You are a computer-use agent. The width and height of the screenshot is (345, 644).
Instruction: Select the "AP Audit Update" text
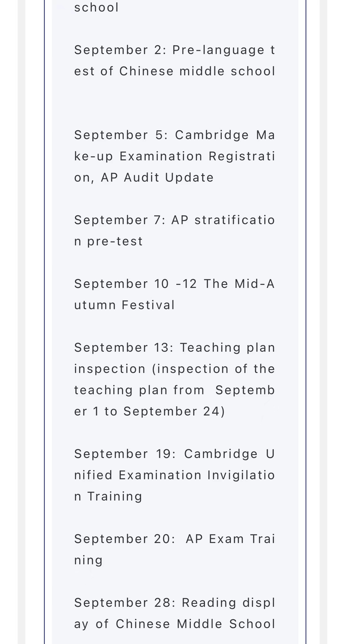coord(169,177)
